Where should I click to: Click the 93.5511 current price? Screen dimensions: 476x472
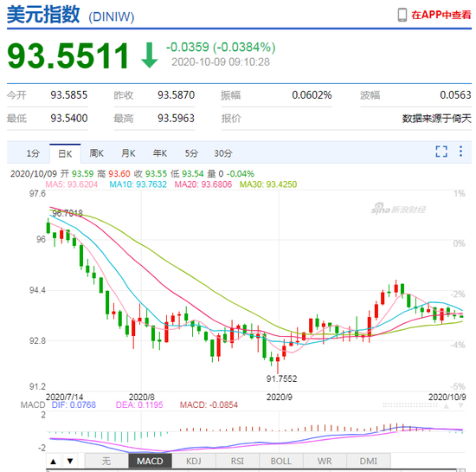[x=68, y=56]
